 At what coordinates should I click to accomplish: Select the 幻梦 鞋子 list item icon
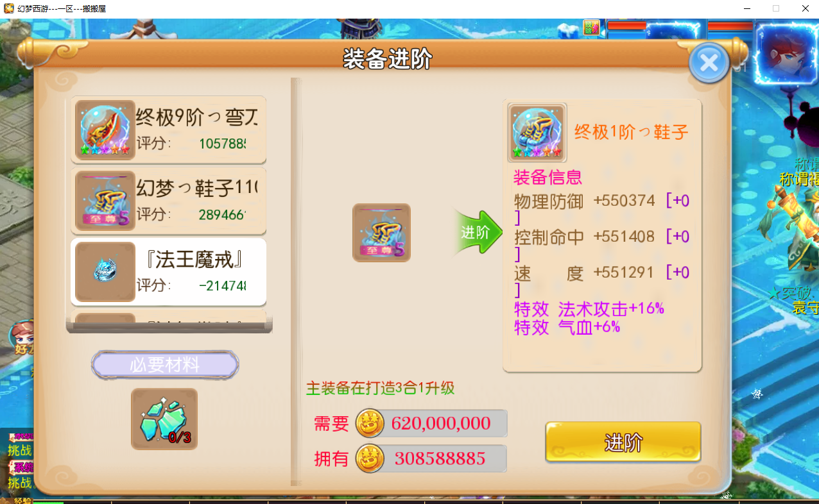tap(105, 201)
